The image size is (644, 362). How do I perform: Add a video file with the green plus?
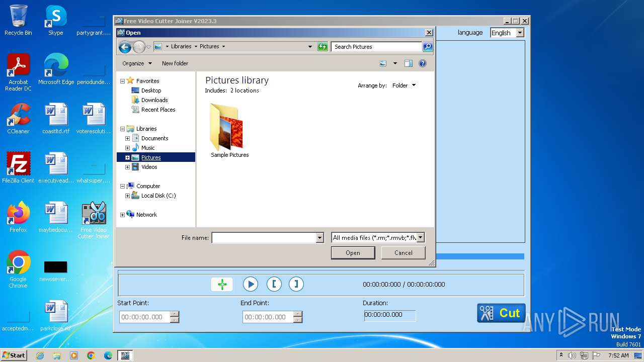pos(222,284)
